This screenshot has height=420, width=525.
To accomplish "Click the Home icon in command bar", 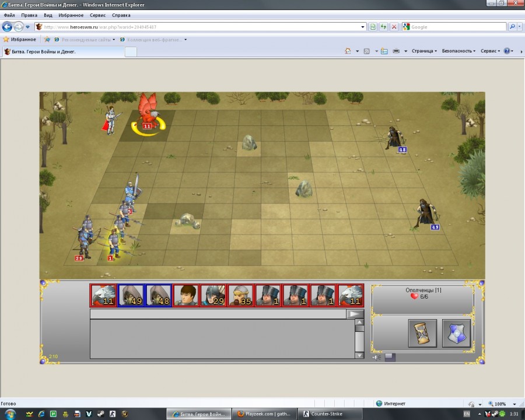I will tap(348, 51).
